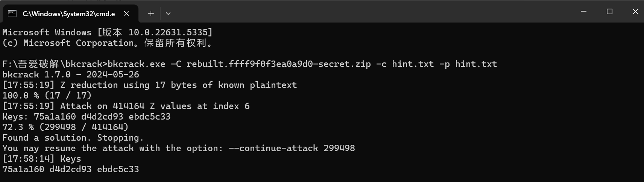Click the 100.0 % progress line
644x182 pixels.
click(x=47, y=96)
